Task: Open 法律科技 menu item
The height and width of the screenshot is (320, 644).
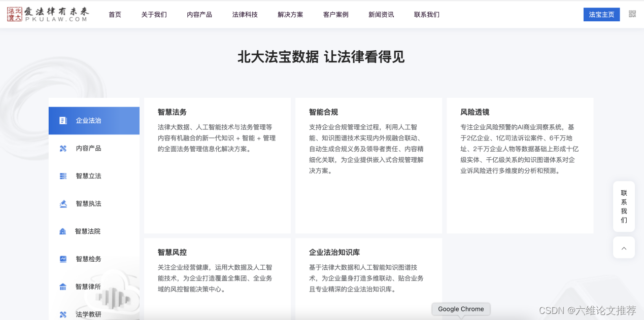Action: tap(245, 15)
